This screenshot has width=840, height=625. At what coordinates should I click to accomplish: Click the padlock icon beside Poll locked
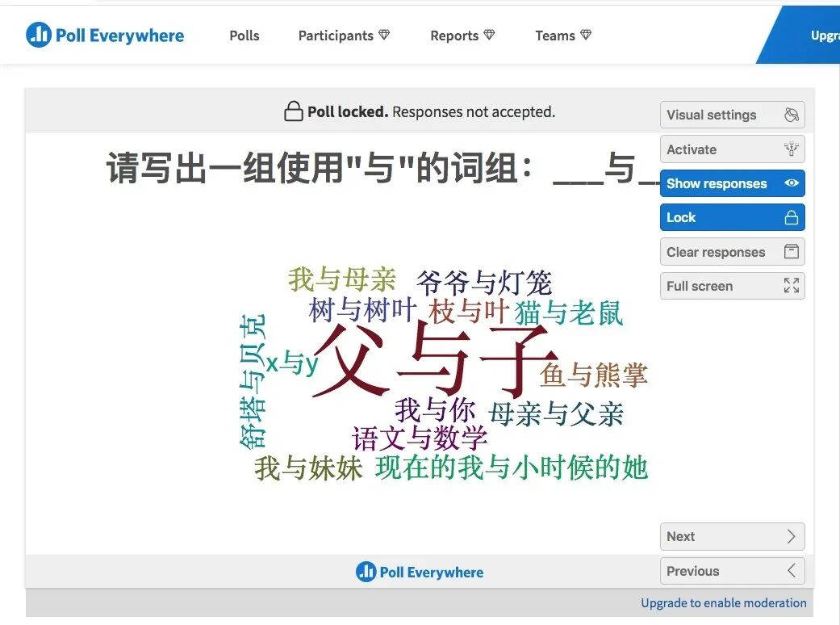(x=293, y=111)
